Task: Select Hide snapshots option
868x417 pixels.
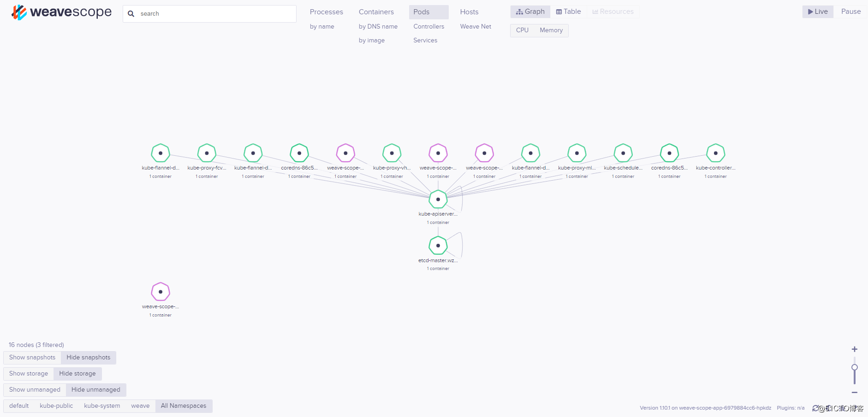Action: coord(89,358)
